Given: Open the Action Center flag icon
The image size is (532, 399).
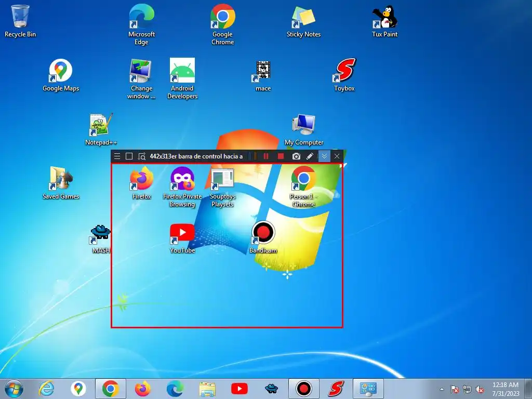Looking at the screenshot, I should click(455, 389).
